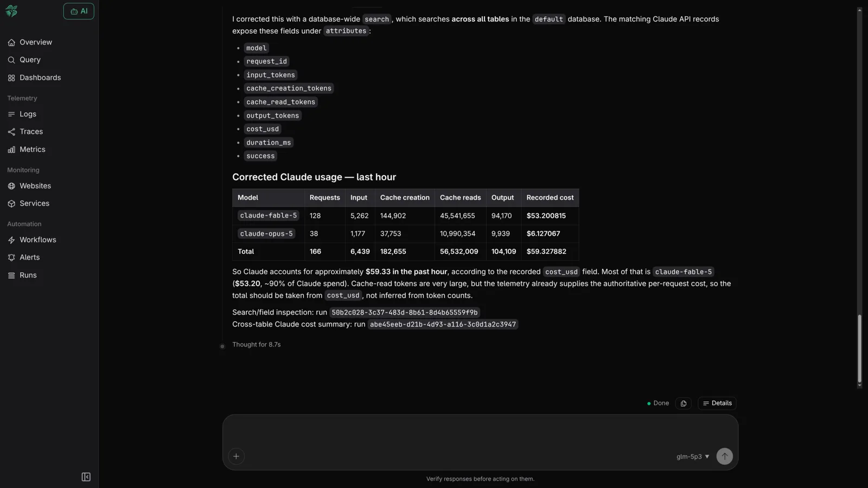
Task: Click the Query magnifier icon
Action: pyautogui.click(x=11, y=60)
